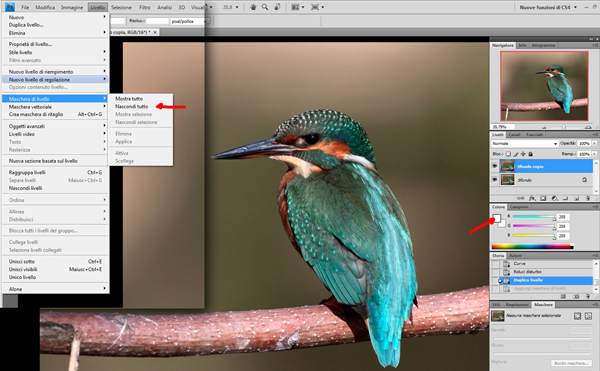Click the Photoshop Ps logo icon
This screenshot has width=600, height=371.
pos(10,7)
